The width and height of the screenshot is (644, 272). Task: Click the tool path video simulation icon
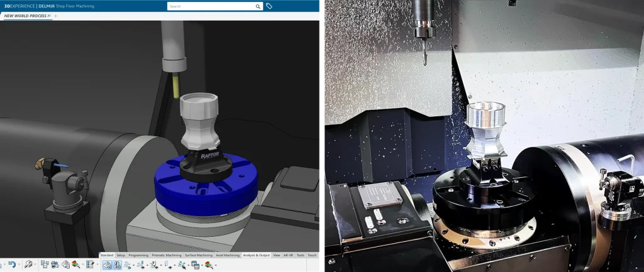pos(142,265)
